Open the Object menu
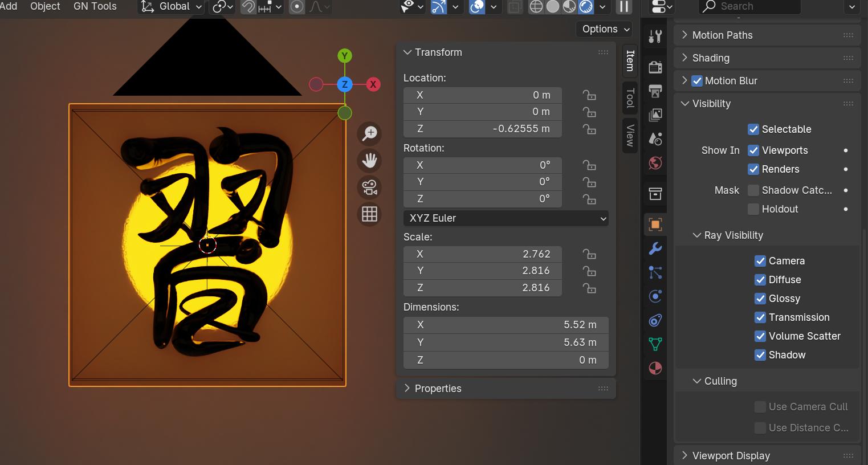This screenshot has width=868, height=465. click(45, 6)
